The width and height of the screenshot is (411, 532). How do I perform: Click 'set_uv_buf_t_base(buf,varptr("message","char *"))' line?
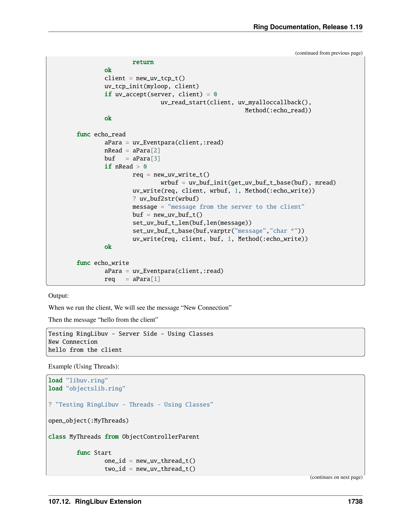pos(218,231)
